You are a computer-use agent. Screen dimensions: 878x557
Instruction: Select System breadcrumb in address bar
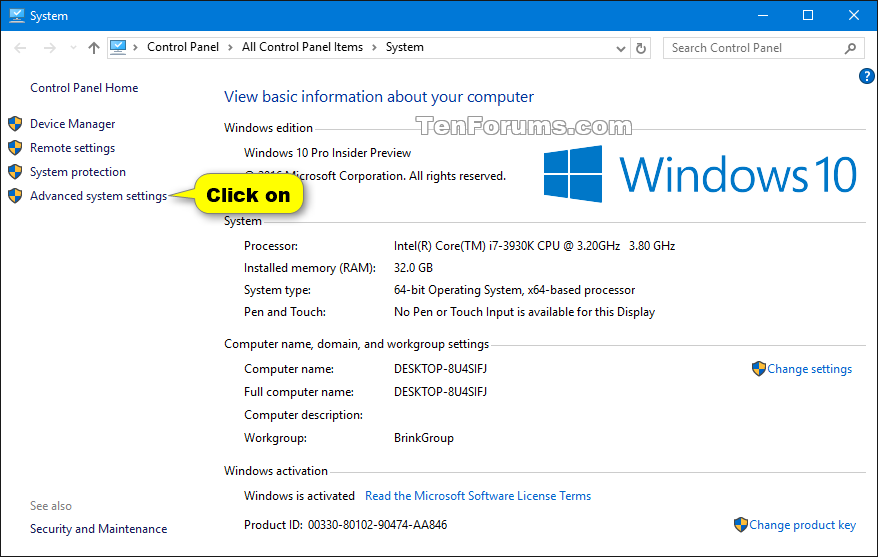click(x=404, y=47)
